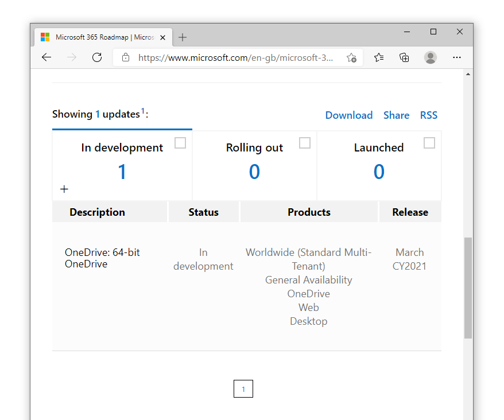Click the March CY2021 release cell
The width and height of the screenshot is (504, 420).
[x=409, y=259]
